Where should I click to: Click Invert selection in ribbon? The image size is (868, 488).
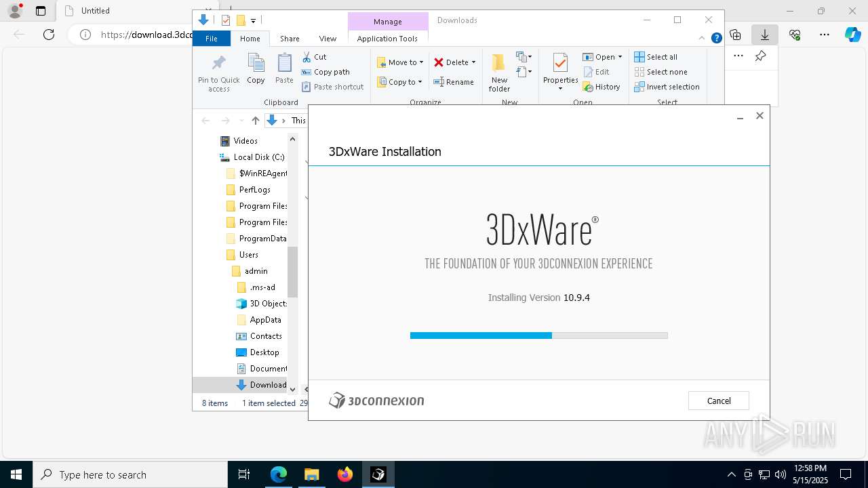[667, 87]
